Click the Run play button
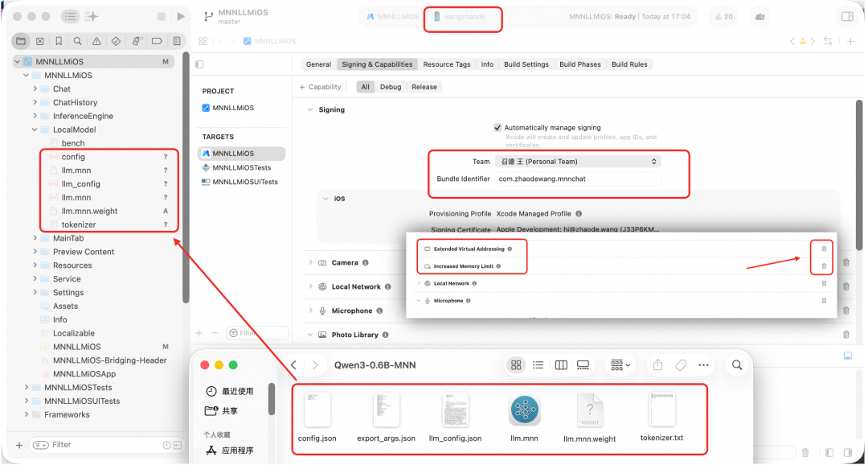Screen dimensions: 868x465 (x=181, y=17)
